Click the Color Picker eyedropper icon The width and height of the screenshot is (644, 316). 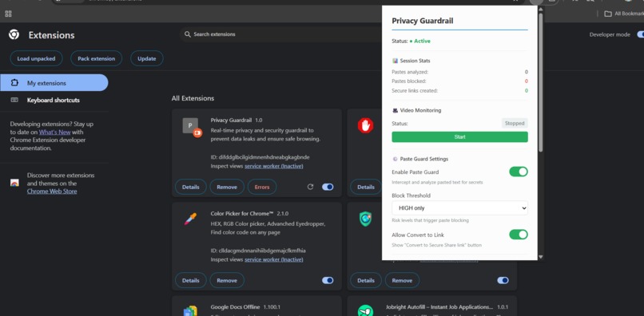[x=190, y=219]
